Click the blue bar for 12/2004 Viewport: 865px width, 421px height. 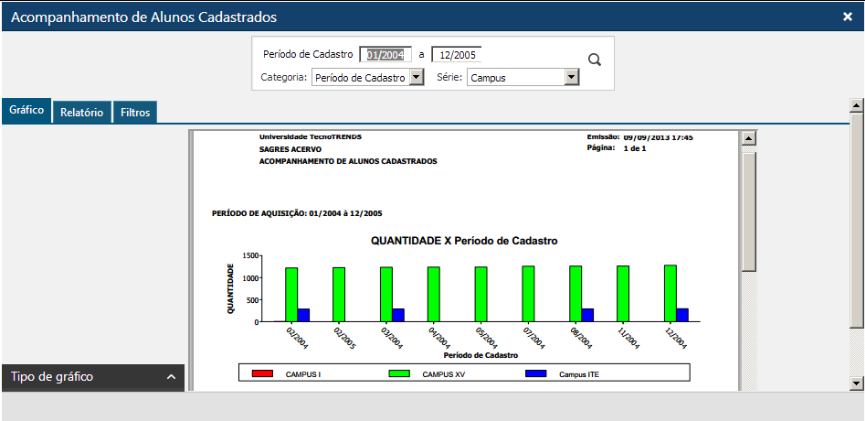(682, 315)
